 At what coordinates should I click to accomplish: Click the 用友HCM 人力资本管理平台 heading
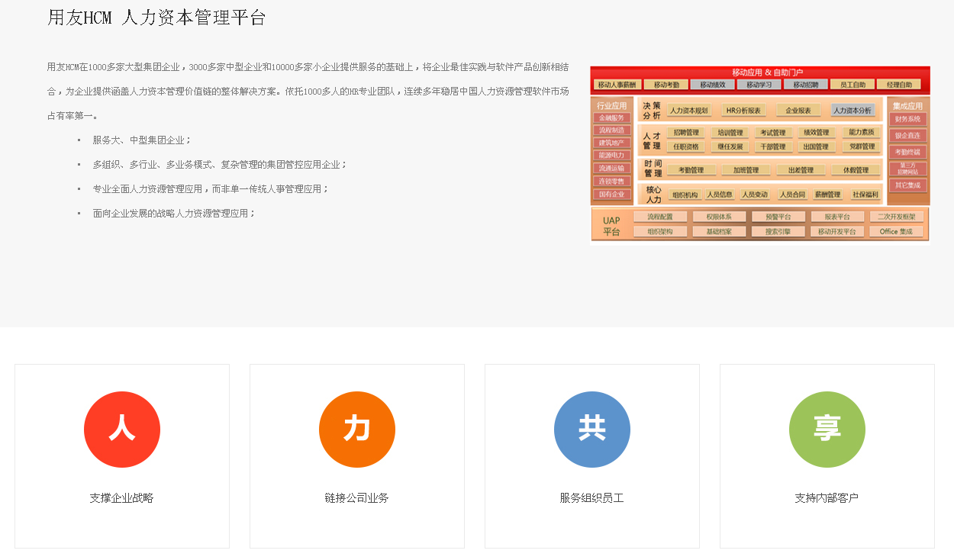pyautogui.click(x=156, y=18)
